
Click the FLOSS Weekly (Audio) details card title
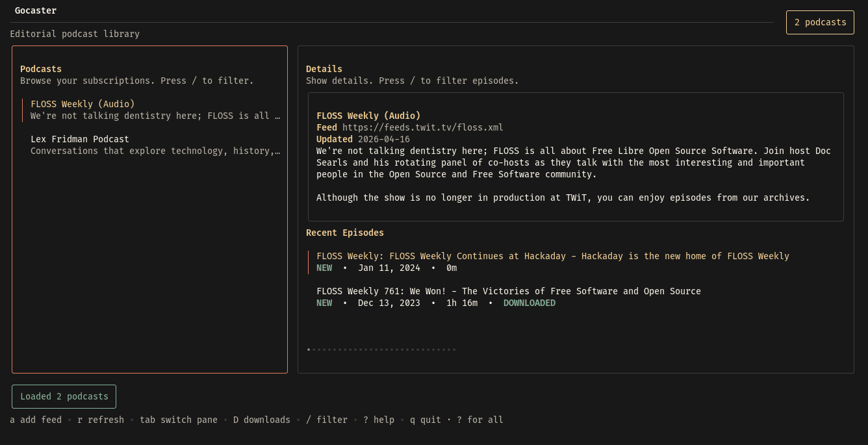[x=368, y=116]
